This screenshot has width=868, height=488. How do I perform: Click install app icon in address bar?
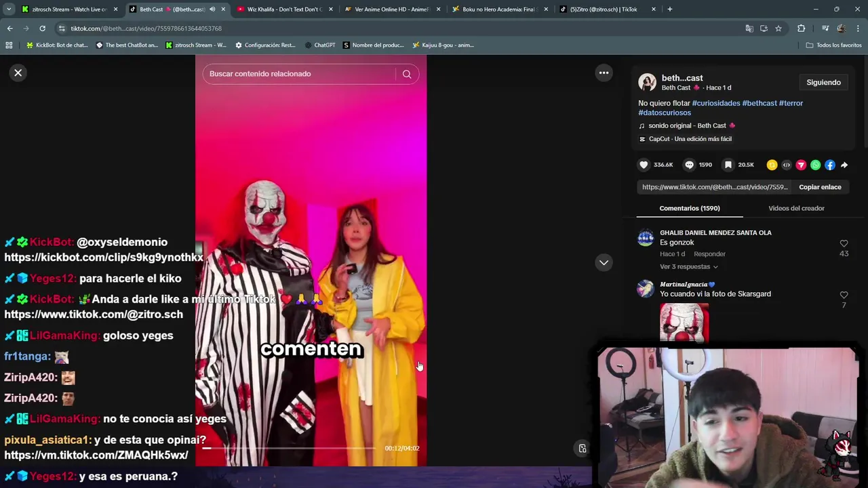coord(764,28)
